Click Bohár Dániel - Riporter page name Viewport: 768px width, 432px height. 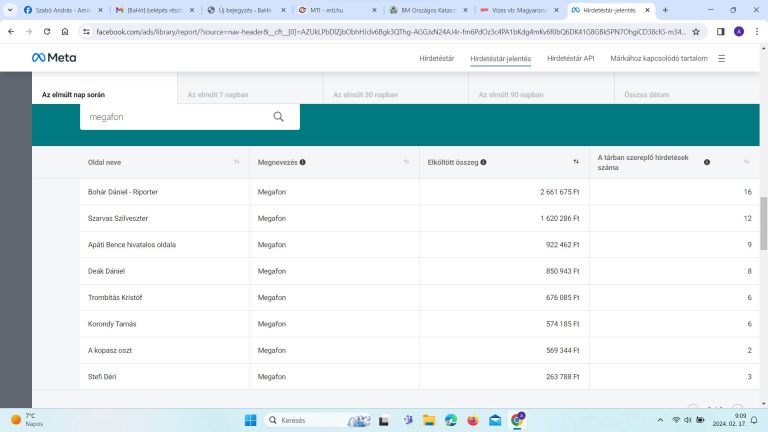pyautogui.click(x=123, y=192)
